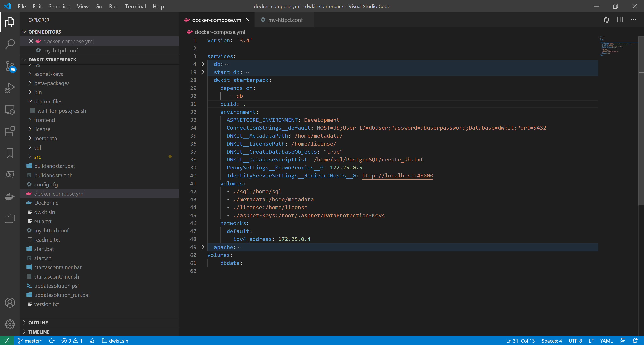Screen dimensions: 644x345
Task: Click the editor minimap preview
Action: pos(618,46)
